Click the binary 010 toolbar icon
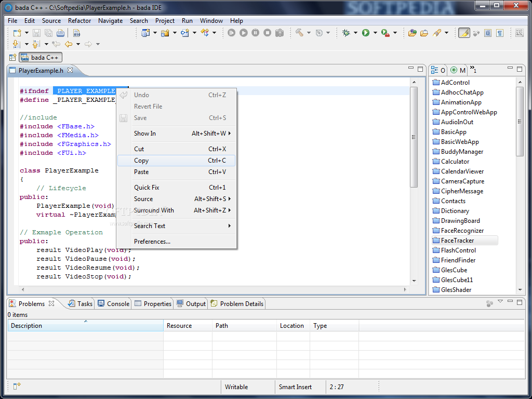The image size is (532, 399). point(77,33)
